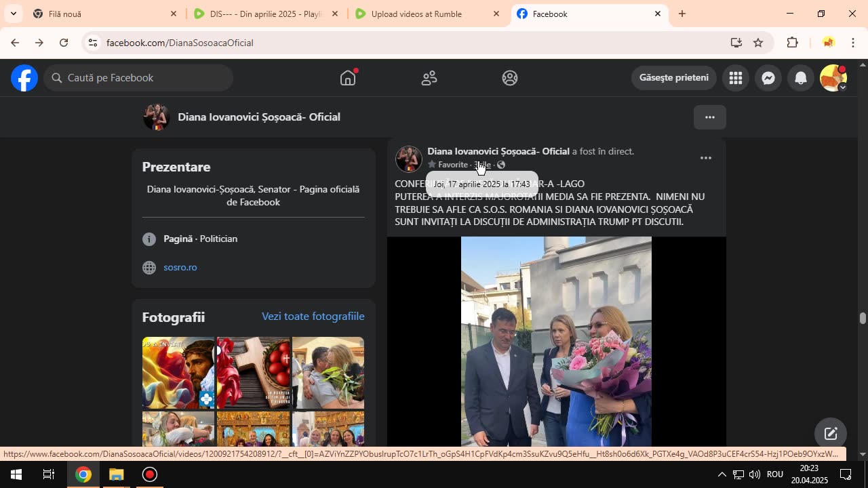Image resolution: width=868 pixels, height=488 pixels.
Task: Click the post author's profile picture
Action: click(409, 159)
